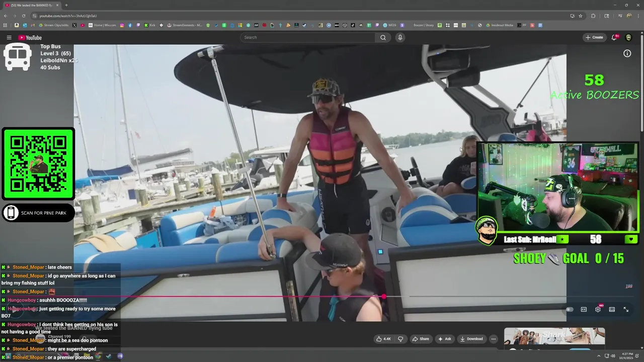Close the YouTube browser tab

pos(57,5)
